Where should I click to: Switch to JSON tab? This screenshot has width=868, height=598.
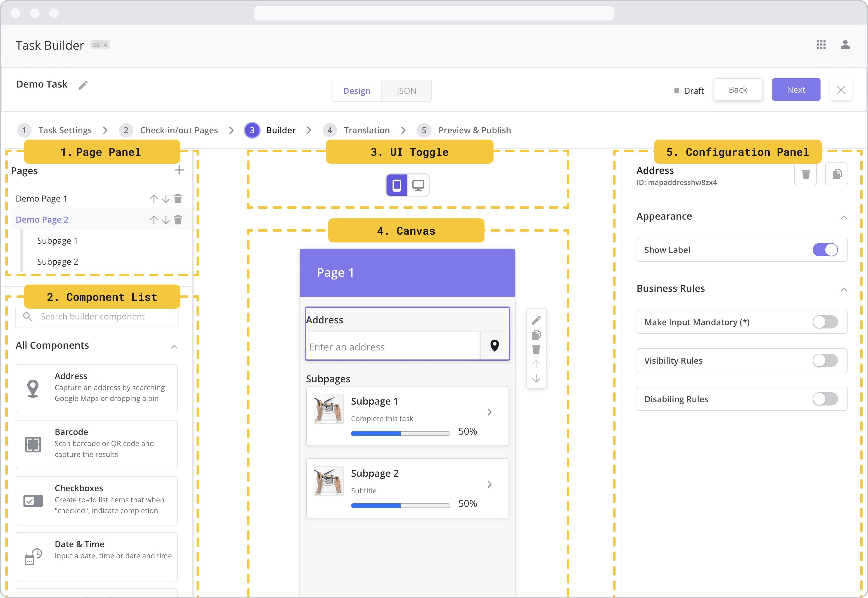click(x=406, y=91)
